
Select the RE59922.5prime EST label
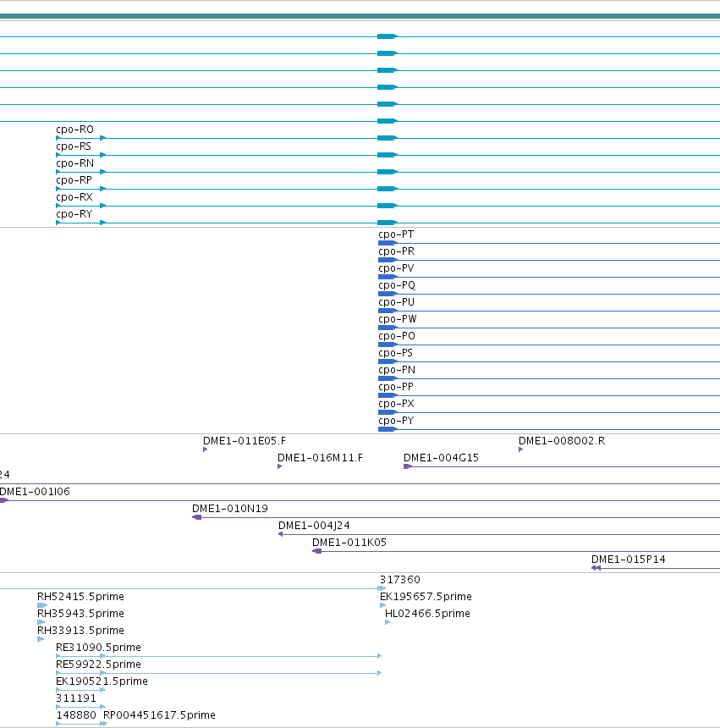click(98, 665)
